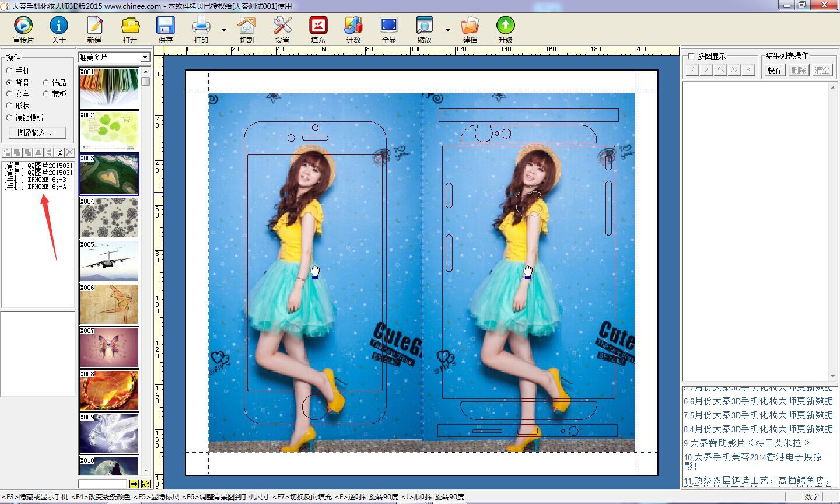Click the 打开 open folder icon
The image size is (840, 504).
pos(130,26)
